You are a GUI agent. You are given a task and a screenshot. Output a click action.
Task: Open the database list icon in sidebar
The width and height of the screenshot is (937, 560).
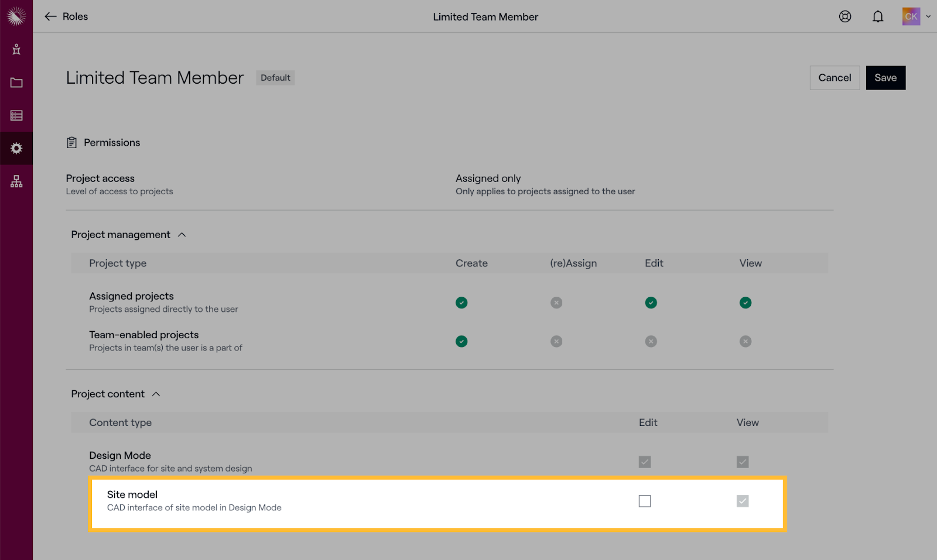16,115
